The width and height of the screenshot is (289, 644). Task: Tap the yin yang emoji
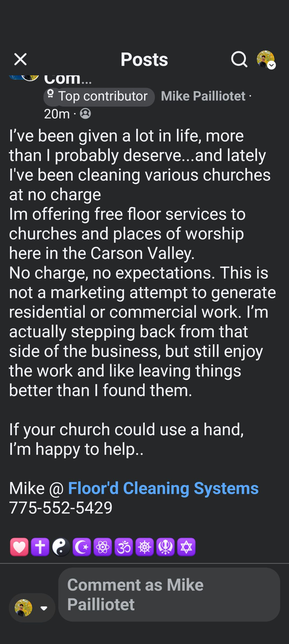[61, 547]
